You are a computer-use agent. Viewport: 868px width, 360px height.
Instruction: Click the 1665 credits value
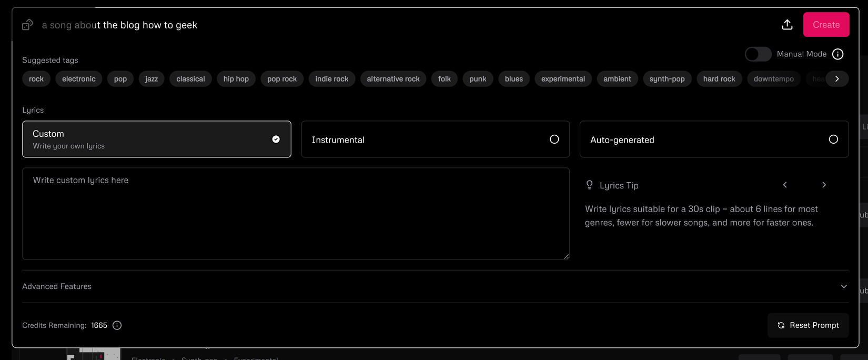point(99,325)
